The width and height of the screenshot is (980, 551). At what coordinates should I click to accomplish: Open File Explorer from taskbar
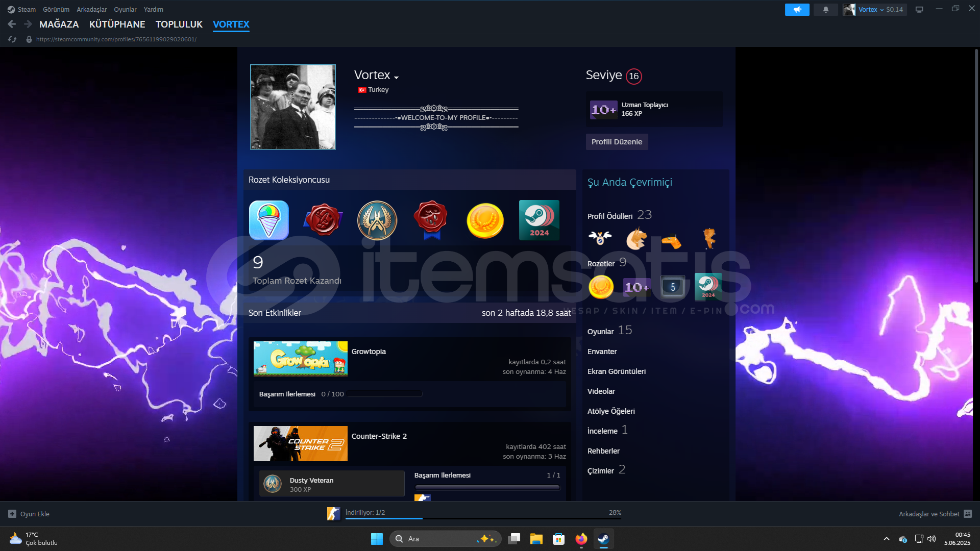pyautogui.click(x=536, y=539)
